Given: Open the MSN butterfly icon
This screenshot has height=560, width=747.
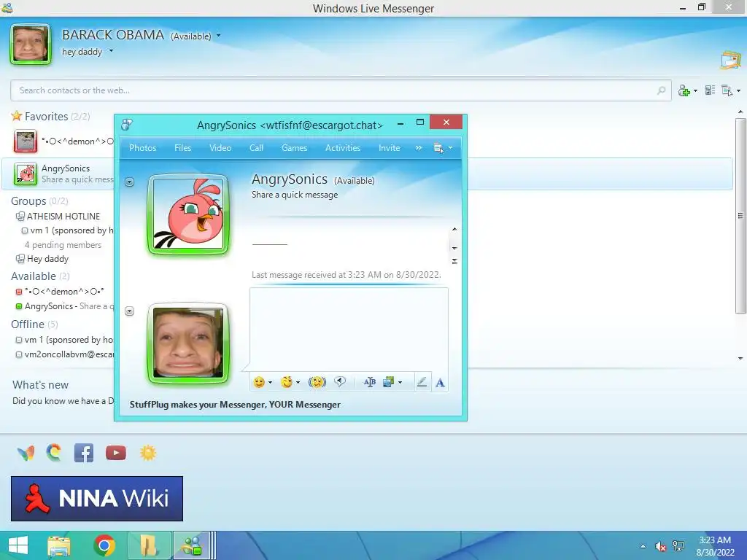Looking at the screenshot, I should tap(26, 453).
